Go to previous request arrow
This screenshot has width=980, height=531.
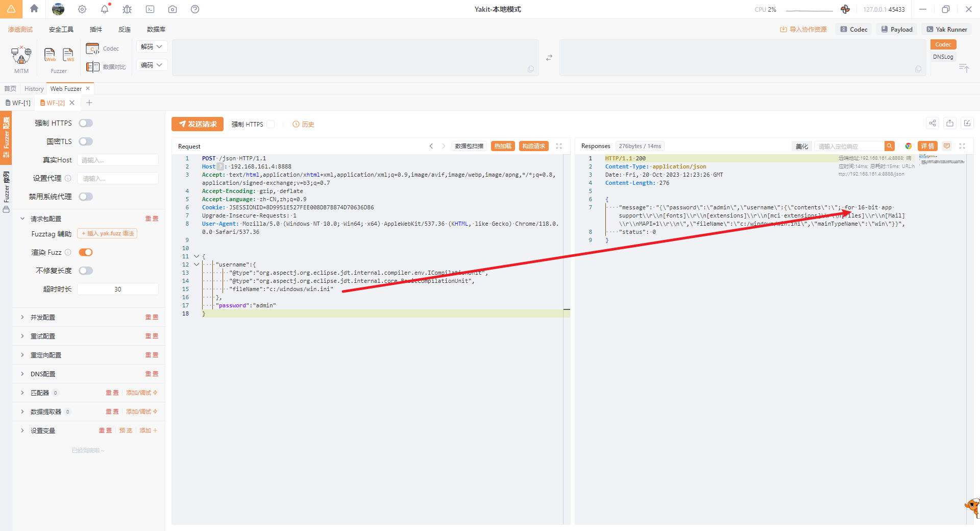(x=431, y=146)
